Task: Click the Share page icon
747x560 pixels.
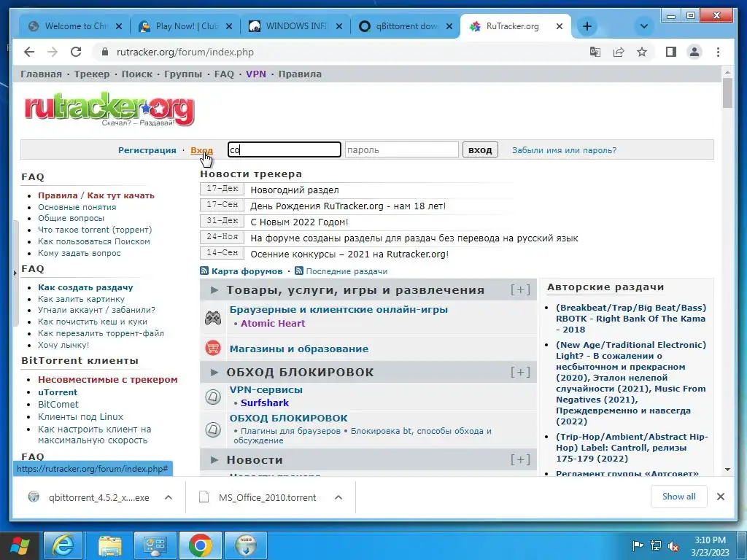Action: click(619, 52)
